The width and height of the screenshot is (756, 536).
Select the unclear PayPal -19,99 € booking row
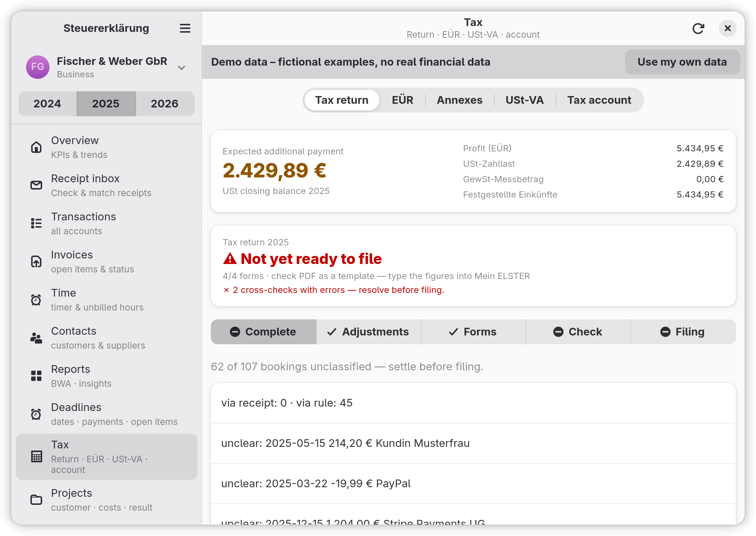click(x=473, y=484)
